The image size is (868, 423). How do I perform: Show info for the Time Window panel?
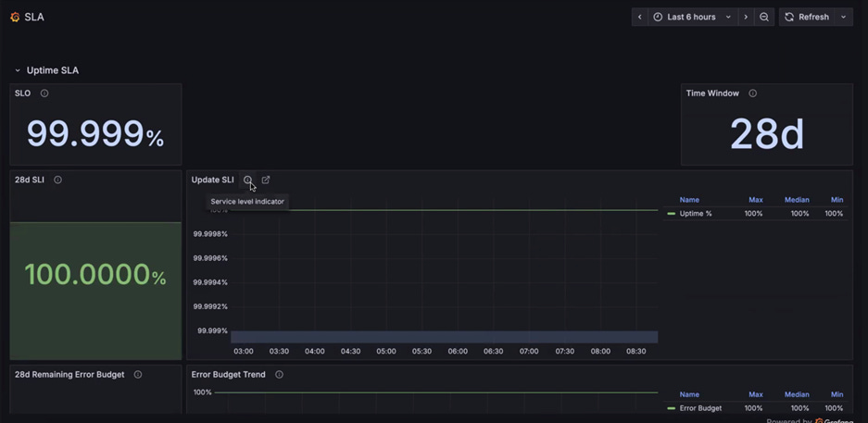(753, 93)
